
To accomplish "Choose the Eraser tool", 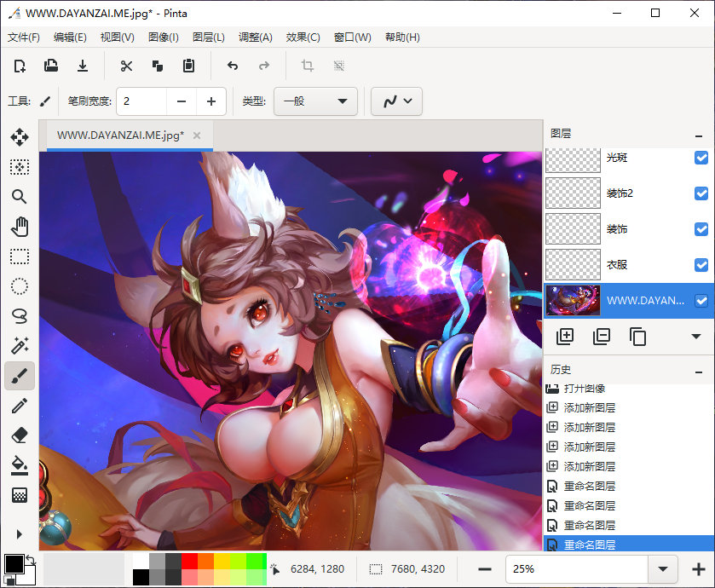I will tap(20, 435).
